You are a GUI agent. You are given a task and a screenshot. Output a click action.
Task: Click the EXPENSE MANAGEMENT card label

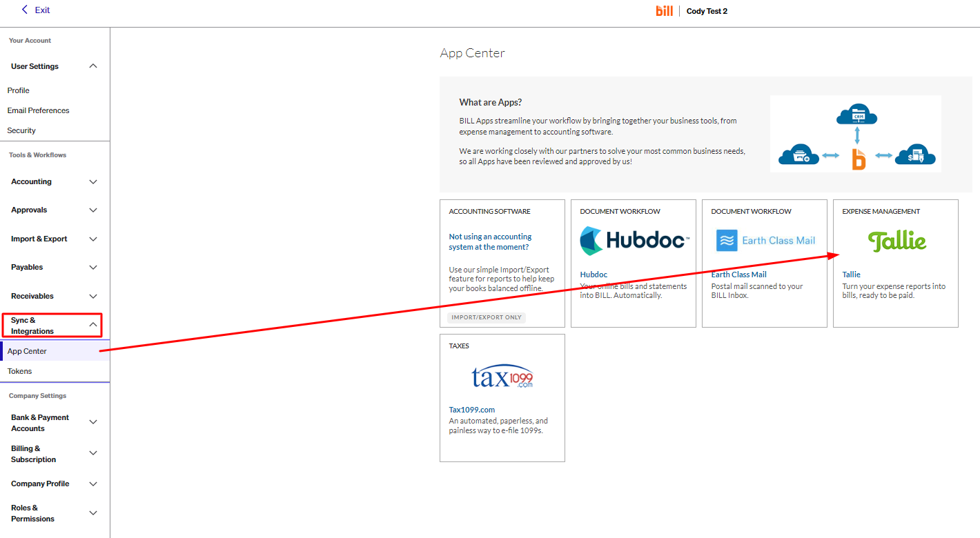881,212
